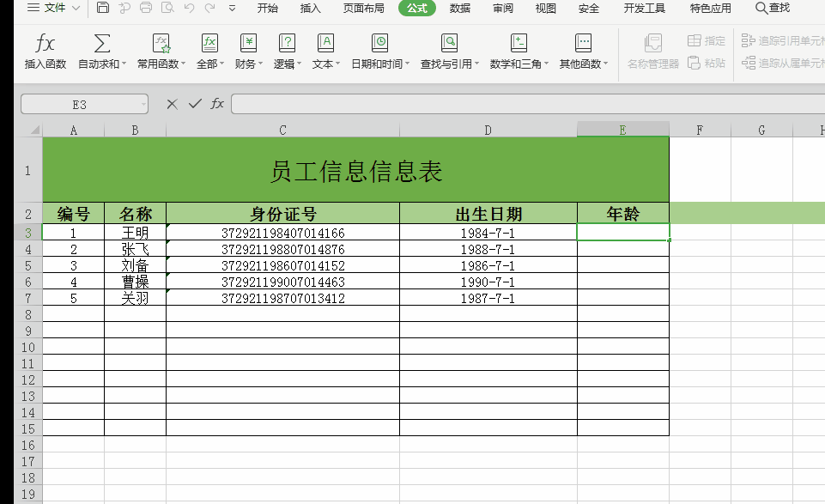Switch to the Special Features (特色应用) tab
Image resolution: width=825 pixels, height=504 pixels.
[x=710, y=8]
